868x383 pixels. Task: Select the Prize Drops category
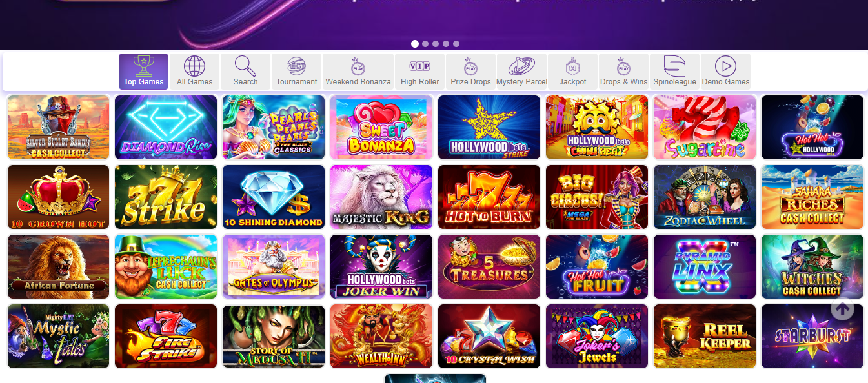470,72
